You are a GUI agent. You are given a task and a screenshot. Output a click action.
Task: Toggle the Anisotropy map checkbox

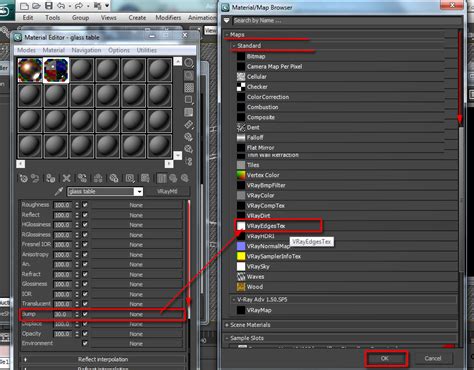[85, 254]
